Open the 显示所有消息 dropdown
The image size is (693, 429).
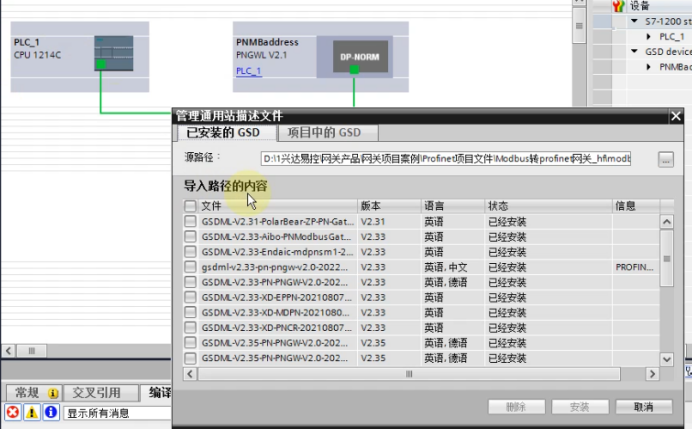(118, 413)
